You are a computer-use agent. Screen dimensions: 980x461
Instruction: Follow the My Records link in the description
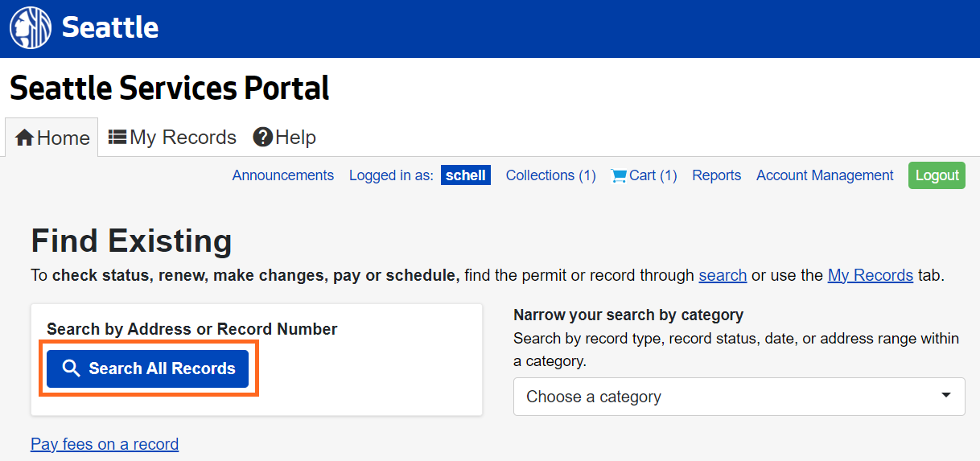pyautogui.click(x=871, y=275)
